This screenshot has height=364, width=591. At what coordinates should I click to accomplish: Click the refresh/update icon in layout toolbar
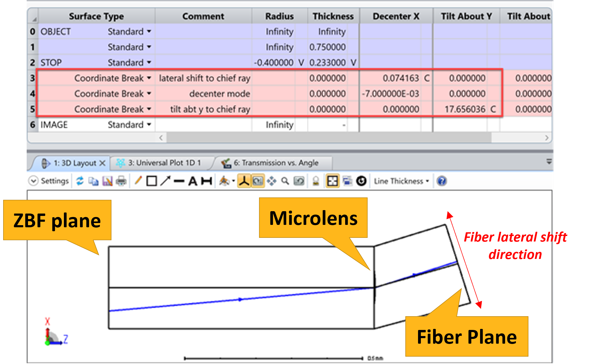[x=80, y=181]
